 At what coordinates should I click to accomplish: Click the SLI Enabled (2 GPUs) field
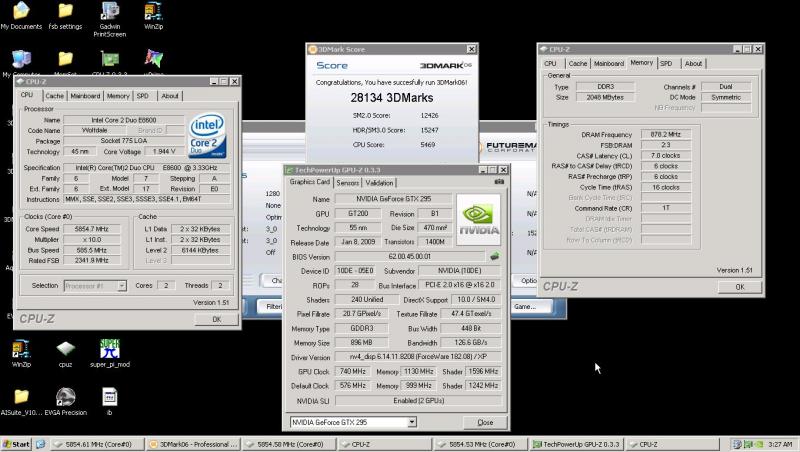[418, 400]
